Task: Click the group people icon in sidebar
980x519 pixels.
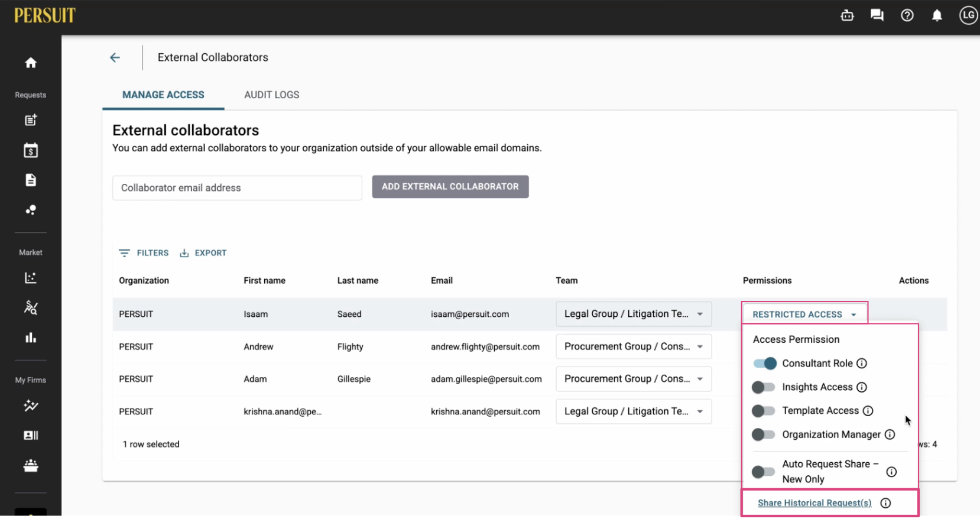Action: (x=31, y=466)
